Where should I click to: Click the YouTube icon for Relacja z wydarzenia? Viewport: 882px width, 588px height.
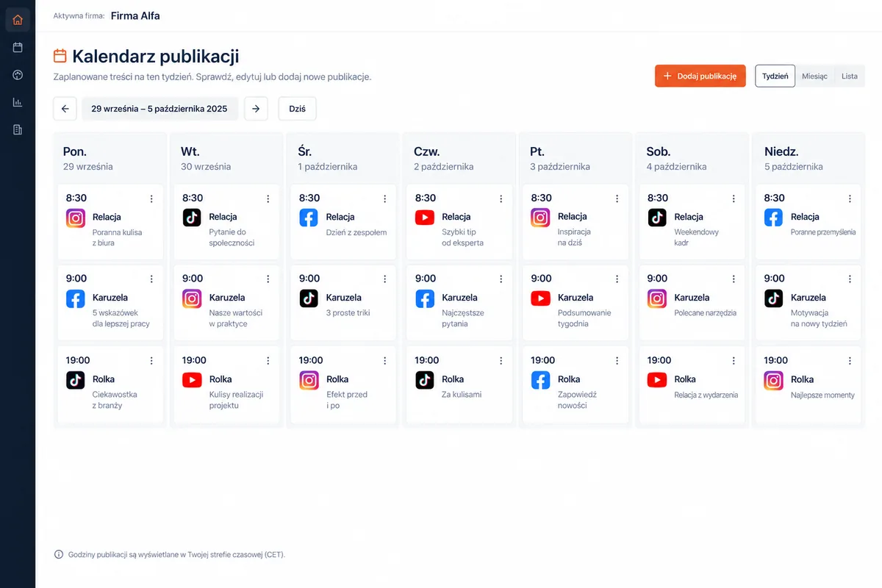coord(657,380)
